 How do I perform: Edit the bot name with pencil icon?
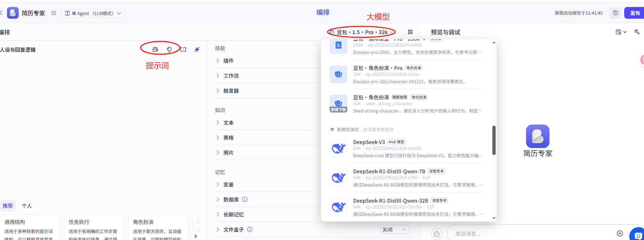(54, 13)
